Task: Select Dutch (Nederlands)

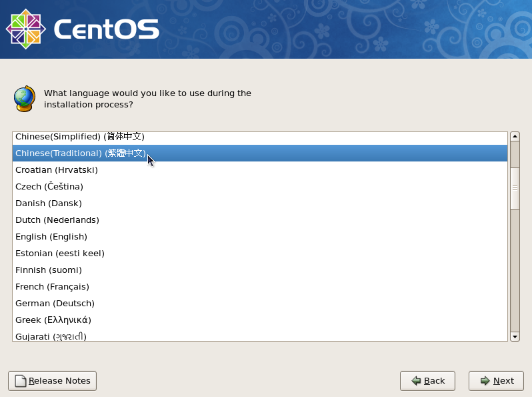Action: point(260,220)
